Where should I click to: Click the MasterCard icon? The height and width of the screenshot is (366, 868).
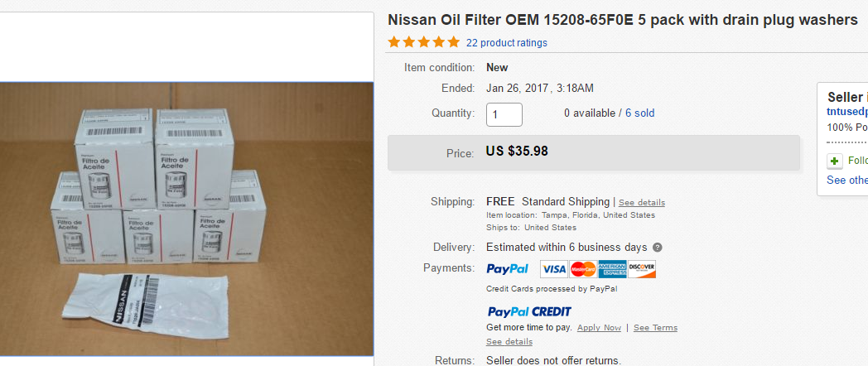(583, 269)
